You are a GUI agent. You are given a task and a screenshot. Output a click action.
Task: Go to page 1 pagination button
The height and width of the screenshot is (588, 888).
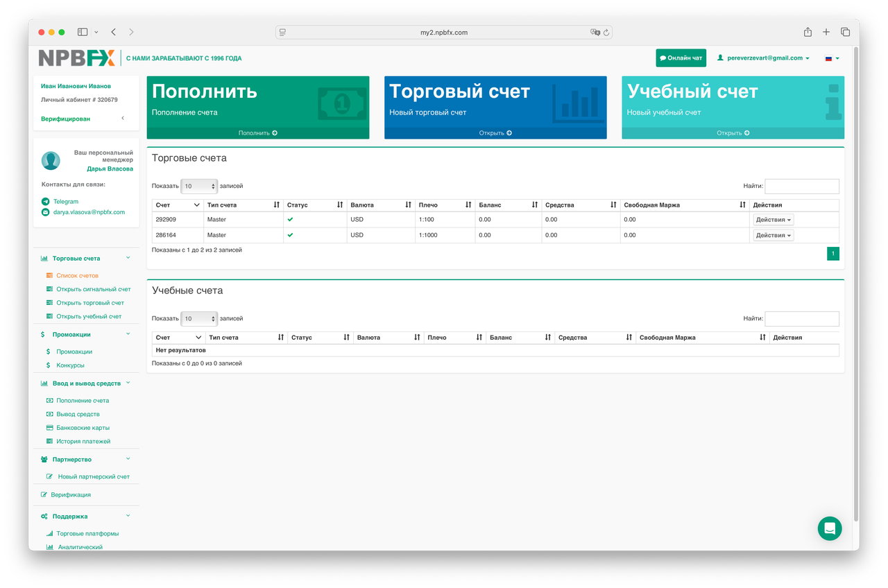tap(832, 254)
